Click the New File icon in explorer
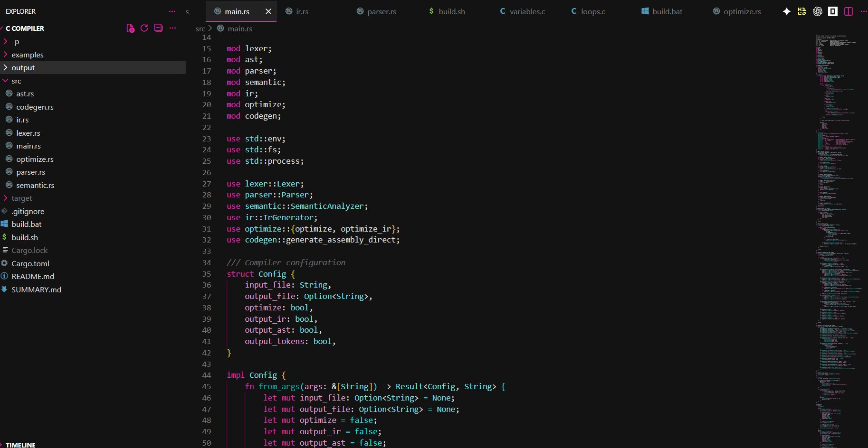 point(130,28)
